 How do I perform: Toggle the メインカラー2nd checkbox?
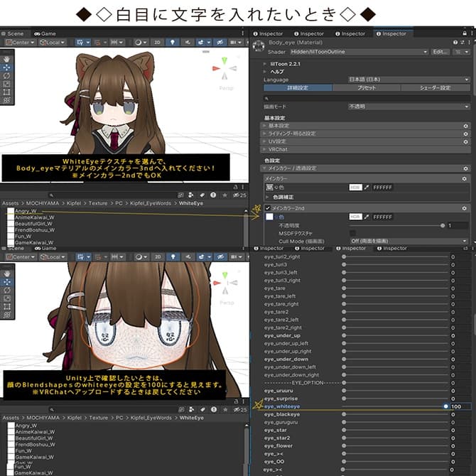point(268,208)
